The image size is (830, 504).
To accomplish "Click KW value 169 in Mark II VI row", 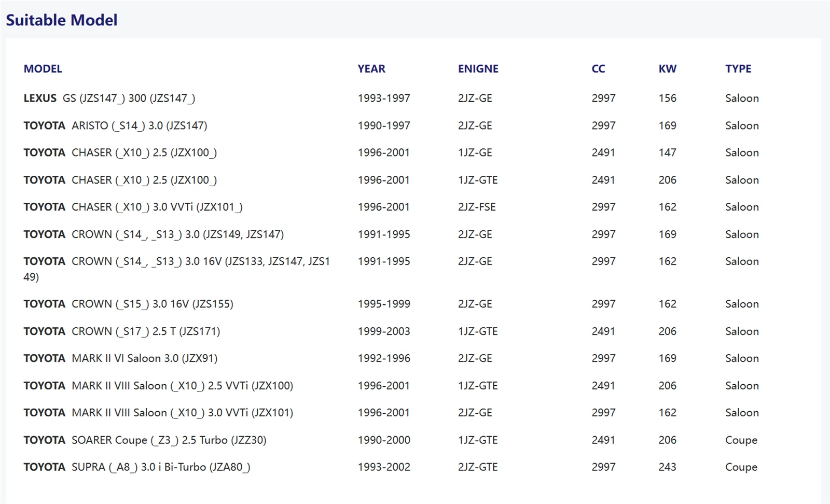I will click(667, 358).
